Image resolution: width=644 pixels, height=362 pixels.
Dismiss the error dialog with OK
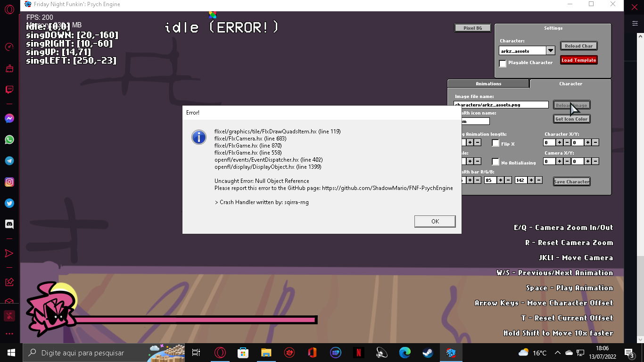434,221
